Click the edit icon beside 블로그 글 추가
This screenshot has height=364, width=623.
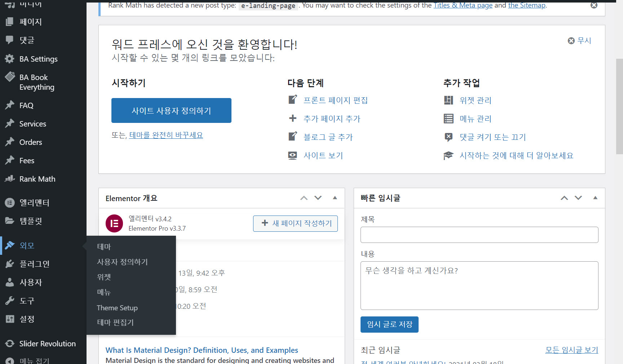[293, 136]
